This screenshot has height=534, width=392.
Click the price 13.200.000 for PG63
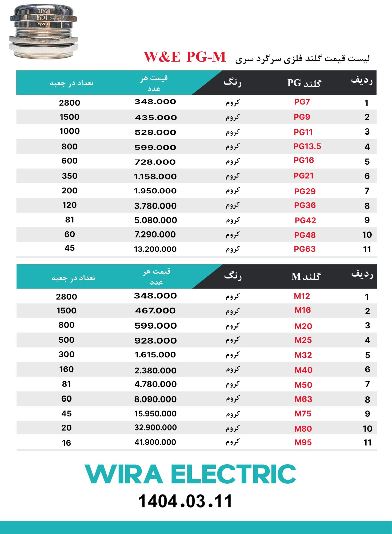pyautogui.click(x=155, y=249)
